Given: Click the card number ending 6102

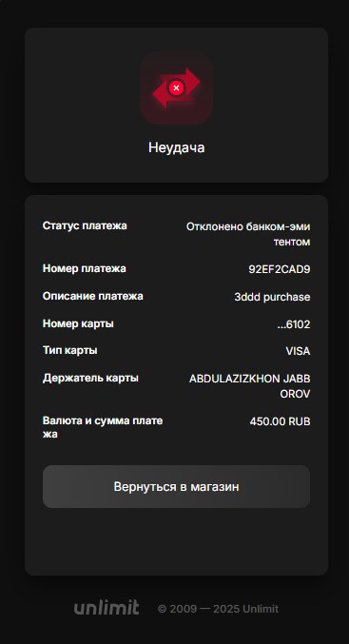Looking at the screenshot, I should coord(294,325).
